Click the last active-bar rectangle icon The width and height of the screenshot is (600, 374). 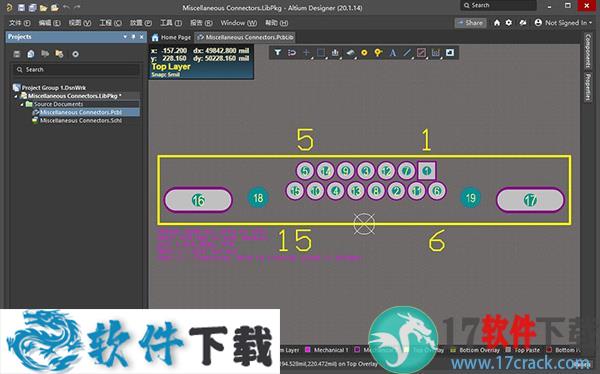(x=450, y=52)
